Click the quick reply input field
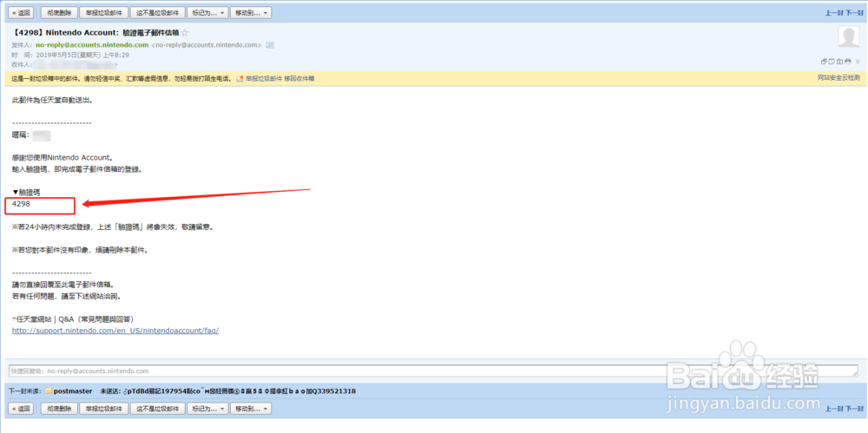Viewport: 868px width, 433px height. [433, 371]
